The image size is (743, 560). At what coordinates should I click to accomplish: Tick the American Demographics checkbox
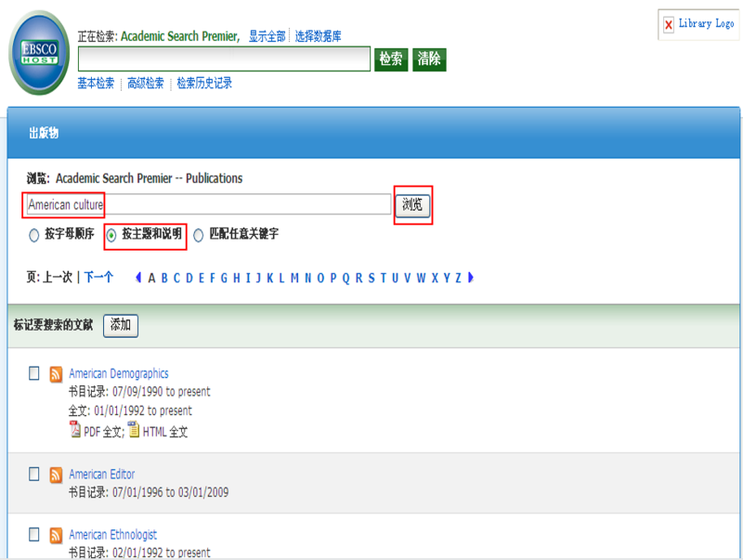coord(34,373)
